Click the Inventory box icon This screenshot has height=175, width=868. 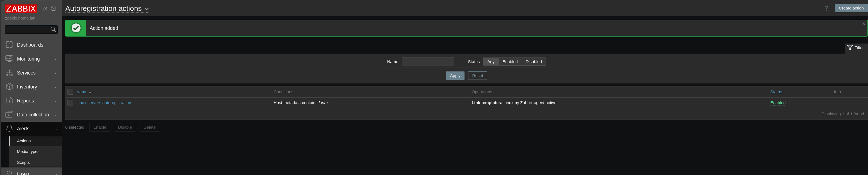click(x=9, y=87)
